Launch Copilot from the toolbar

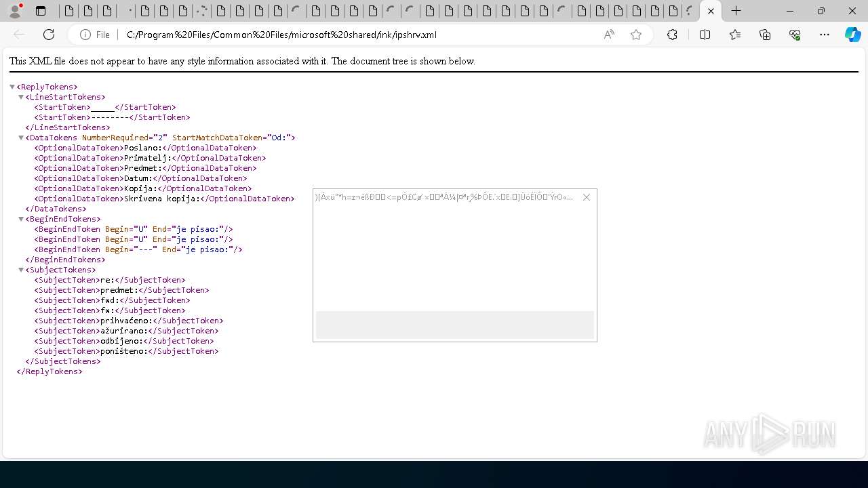click(852, 35)
